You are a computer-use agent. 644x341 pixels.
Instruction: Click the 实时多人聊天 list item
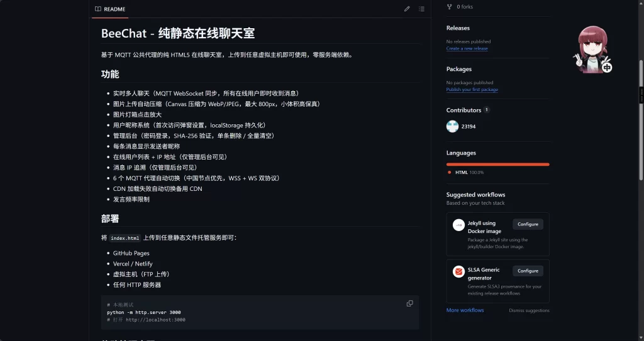pos(208,94)
